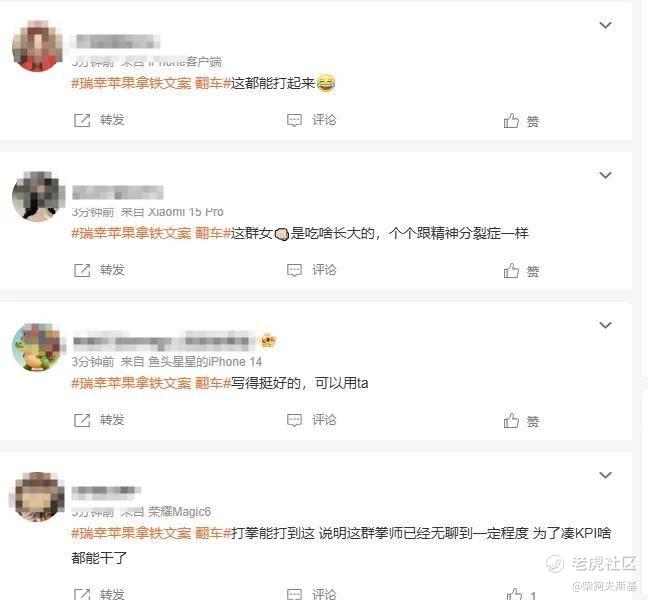
Task: Open the turtle avatar user's profile
Action: tap(38, 347)
